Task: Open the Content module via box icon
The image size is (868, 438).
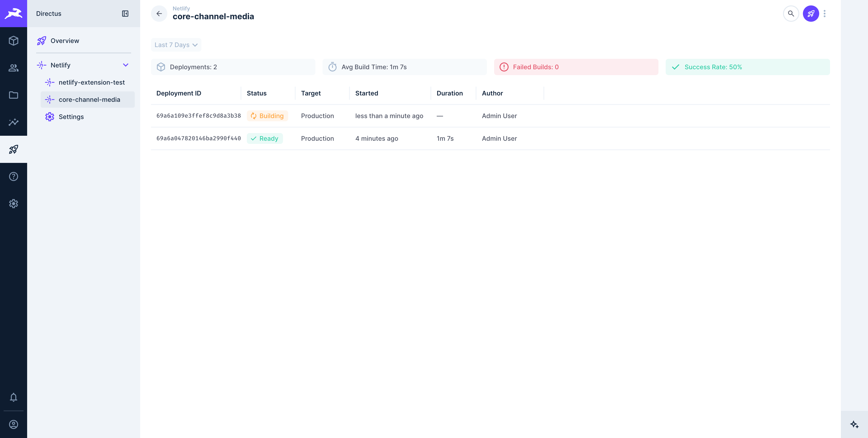Action: click(14, 40)
